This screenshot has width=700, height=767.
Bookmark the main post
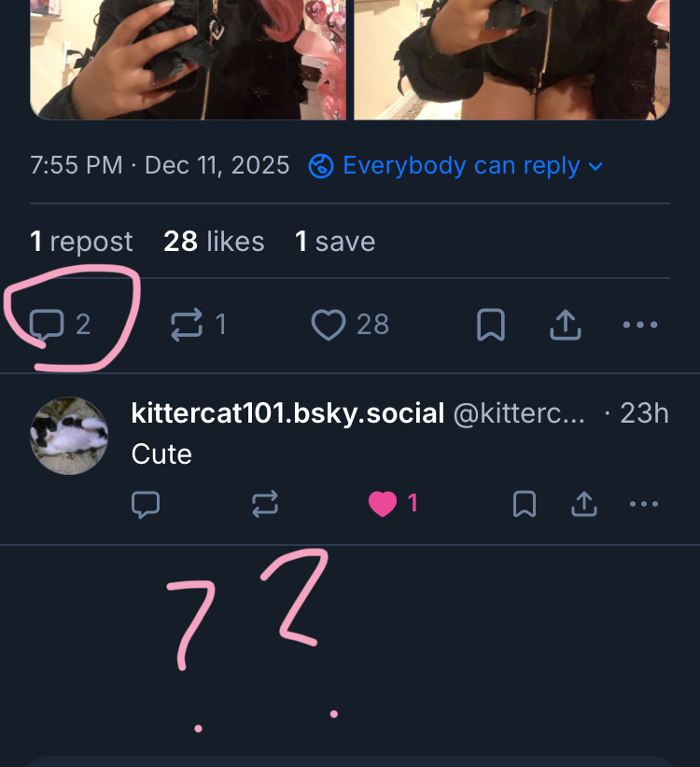click(491, 325)
